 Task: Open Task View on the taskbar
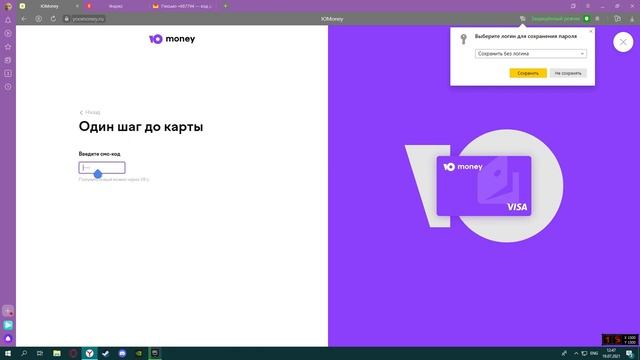click(x=40, y=353)
